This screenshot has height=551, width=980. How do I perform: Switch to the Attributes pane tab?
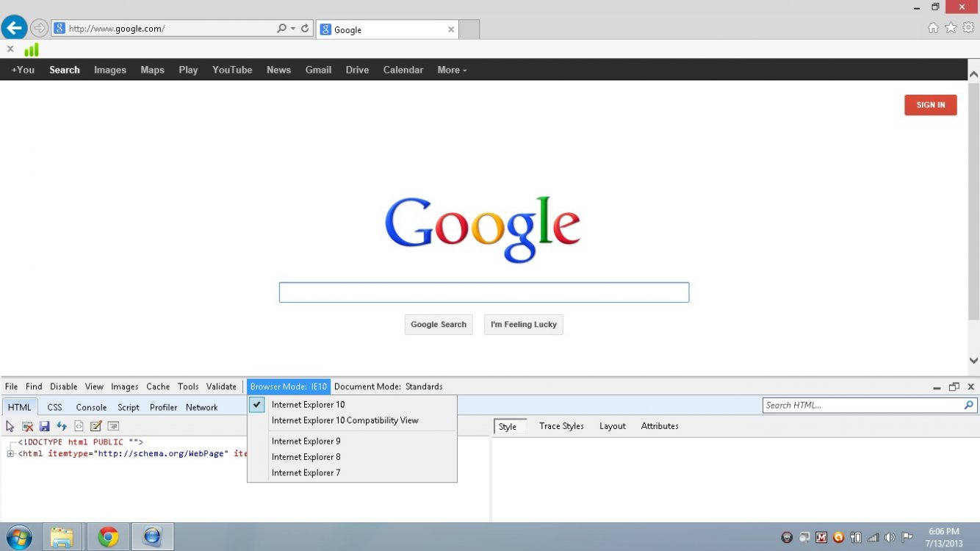660,426
